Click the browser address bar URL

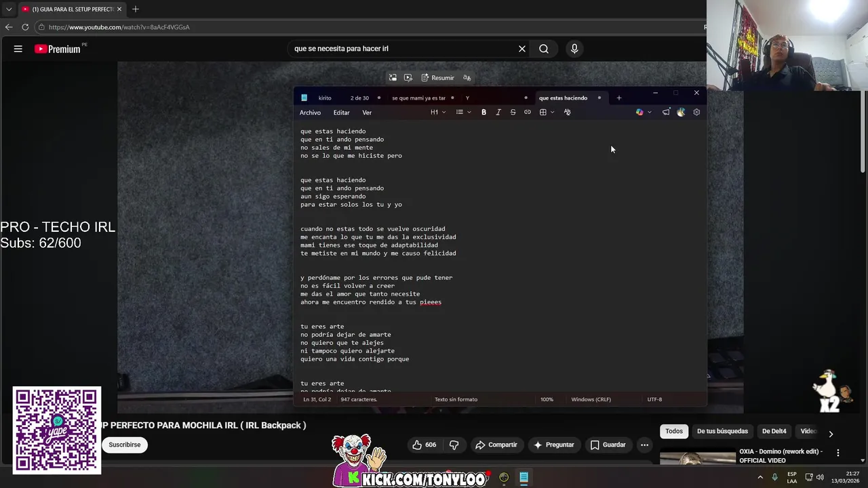[x=119, y=27]
